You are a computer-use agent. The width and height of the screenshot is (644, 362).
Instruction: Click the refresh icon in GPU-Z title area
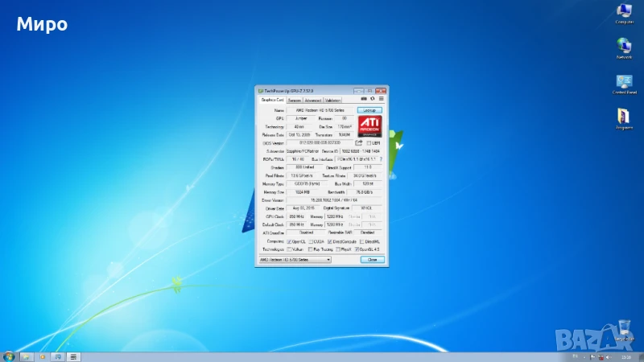click(373, 100)
